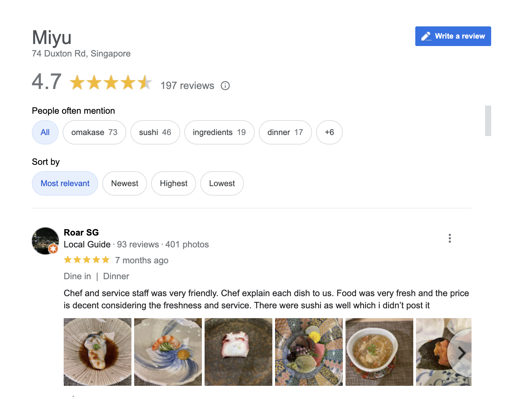The height and width of the screenshot is (420, 523).
Task: Click the Roar SG reviewer name
Action: click(x=81, y=233)
